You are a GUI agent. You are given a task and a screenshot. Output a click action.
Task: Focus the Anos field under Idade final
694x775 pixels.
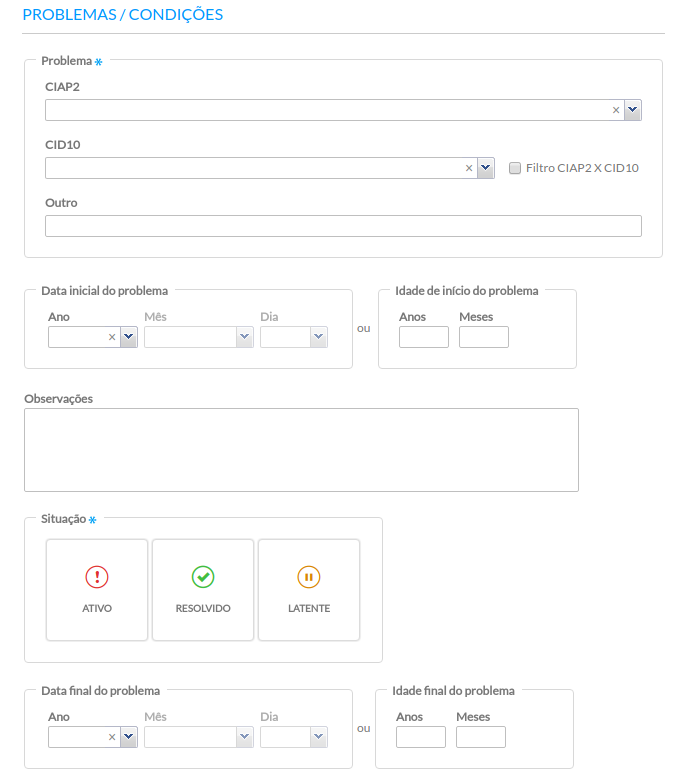tap(421, 737)
